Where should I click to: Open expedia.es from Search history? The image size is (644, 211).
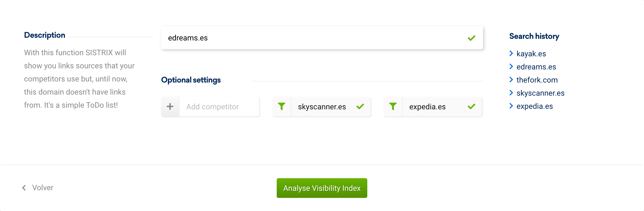535,106
